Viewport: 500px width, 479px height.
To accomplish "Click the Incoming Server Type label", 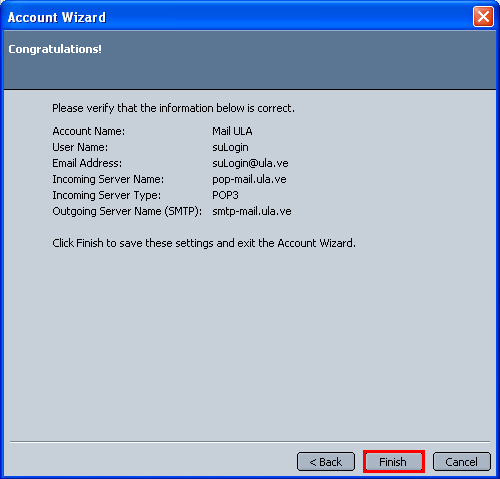I will 106,195.
